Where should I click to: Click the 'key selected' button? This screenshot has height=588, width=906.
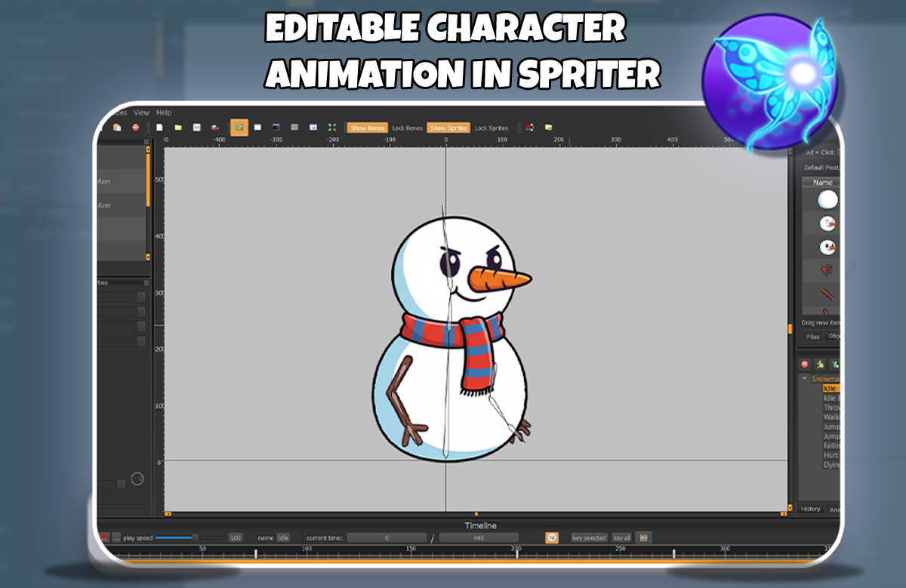pos(589,537)
